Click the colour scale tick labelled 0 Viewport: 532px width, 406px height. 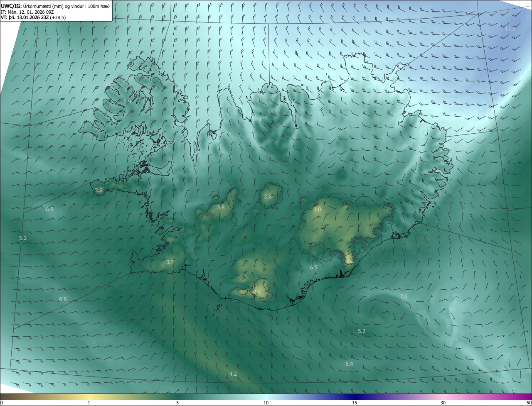2,403
